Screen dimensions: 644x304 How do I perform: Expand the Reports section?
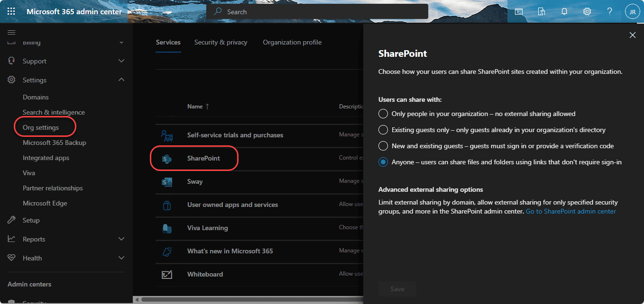point(121,239)
